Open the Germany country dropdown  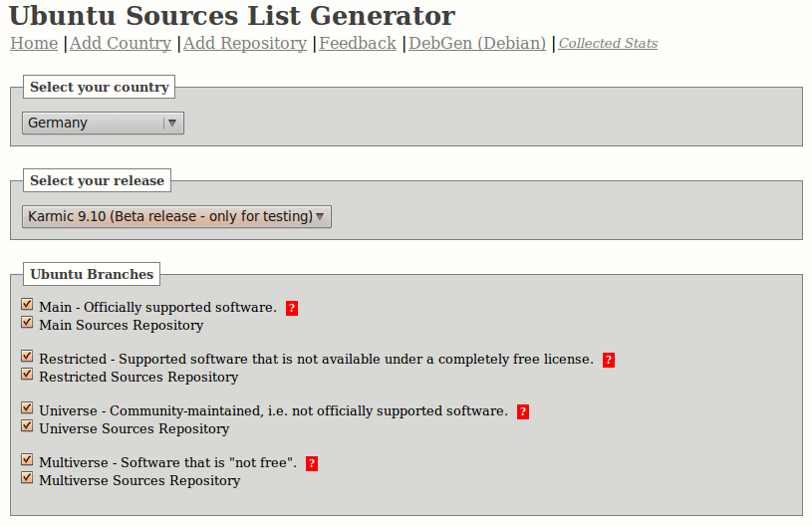point(103,123)
